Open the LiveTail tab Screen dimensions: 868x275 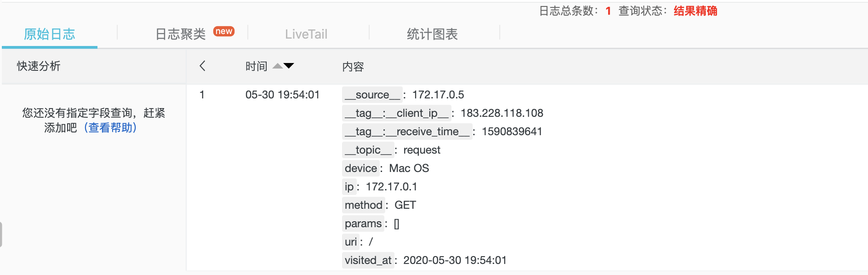pos(306,34)
